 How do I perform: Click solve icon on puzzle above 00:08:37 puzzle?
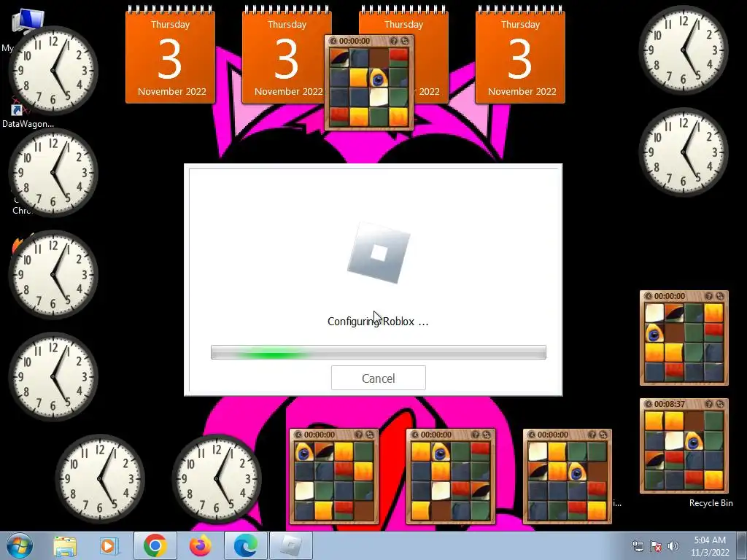(720, 296)
